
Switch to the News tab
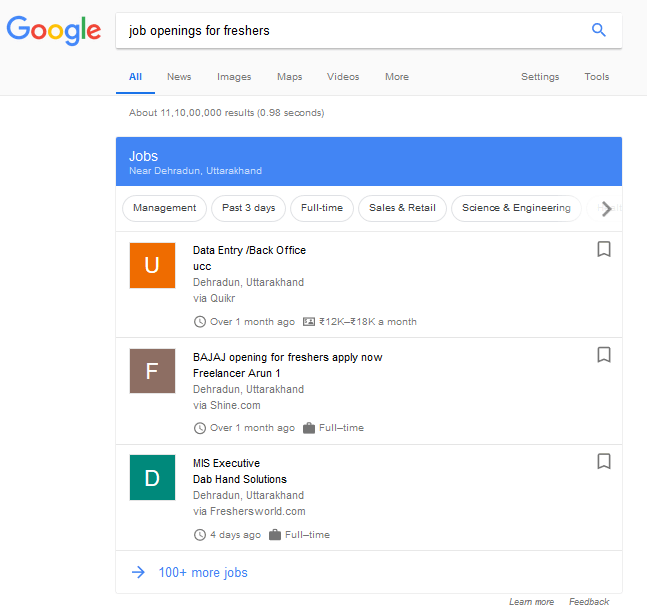click(179, 77)
